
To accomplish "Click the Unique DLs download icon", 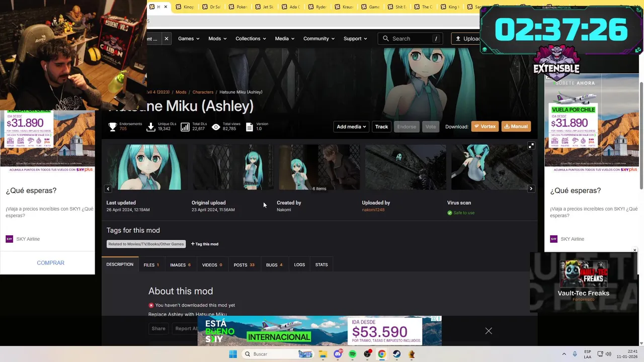I will [150, 127].
